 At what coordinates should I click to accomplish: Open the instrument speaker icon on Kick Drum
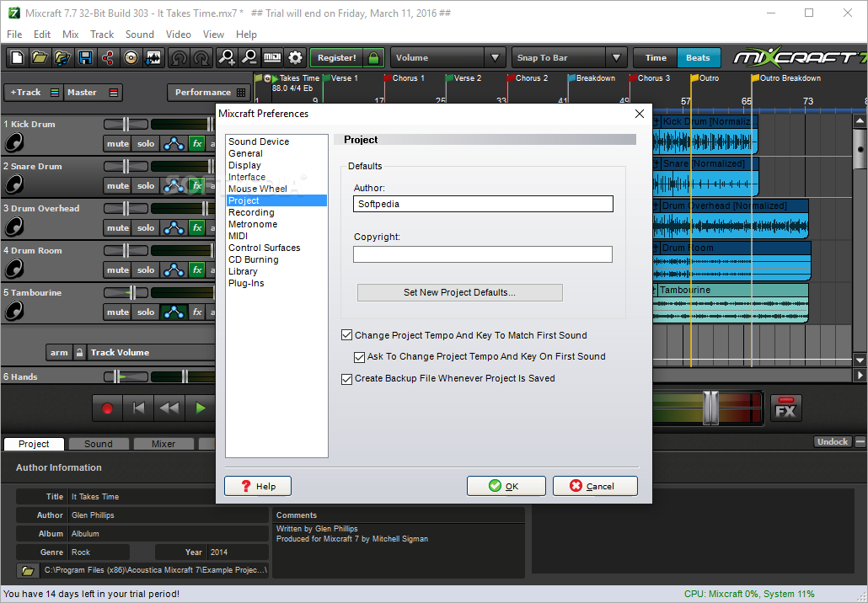14,143
